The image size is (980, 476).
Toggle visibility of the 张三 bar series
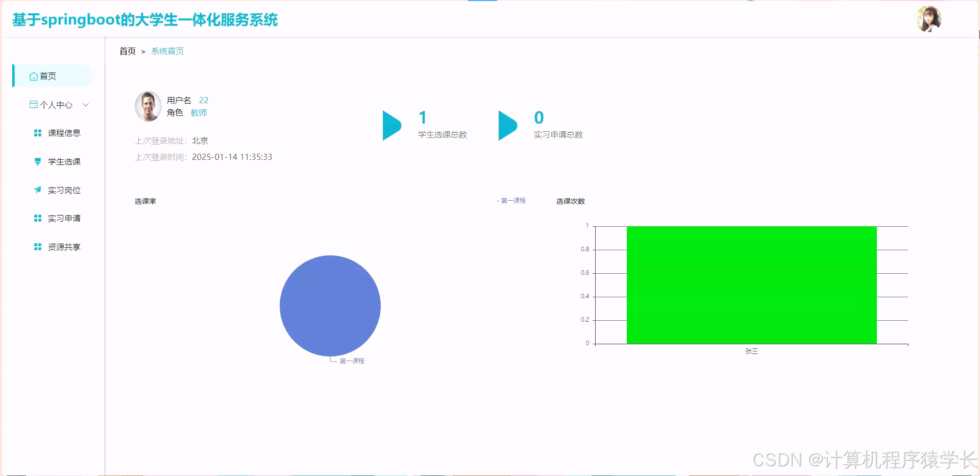(x=752, y=351)
